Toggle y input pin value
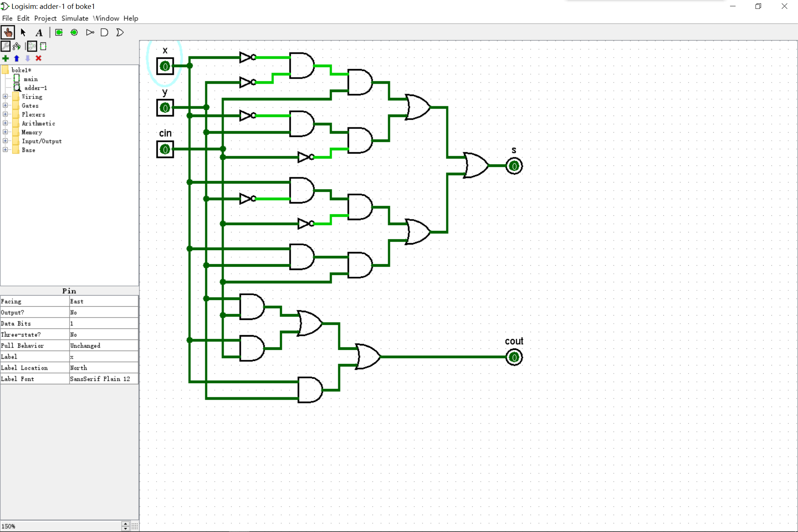798x532 pixels. tap(164, 107)
